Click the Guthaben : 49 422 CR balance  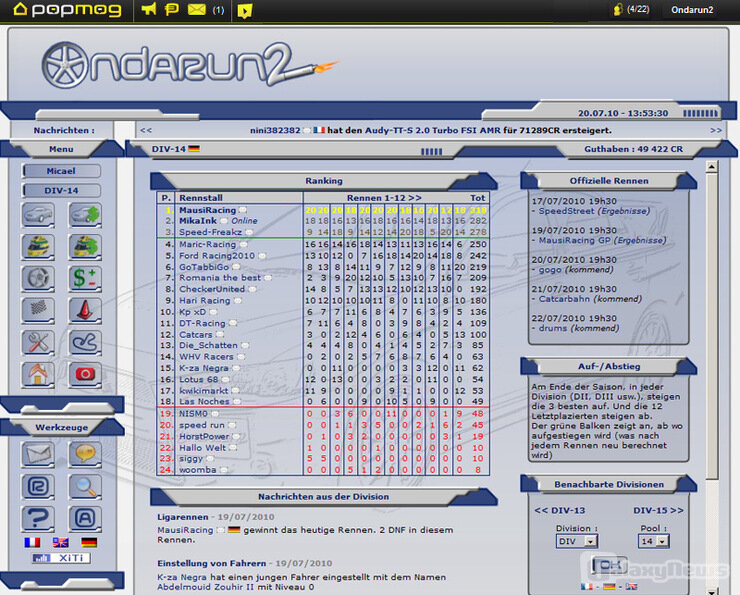coord(633,149)
